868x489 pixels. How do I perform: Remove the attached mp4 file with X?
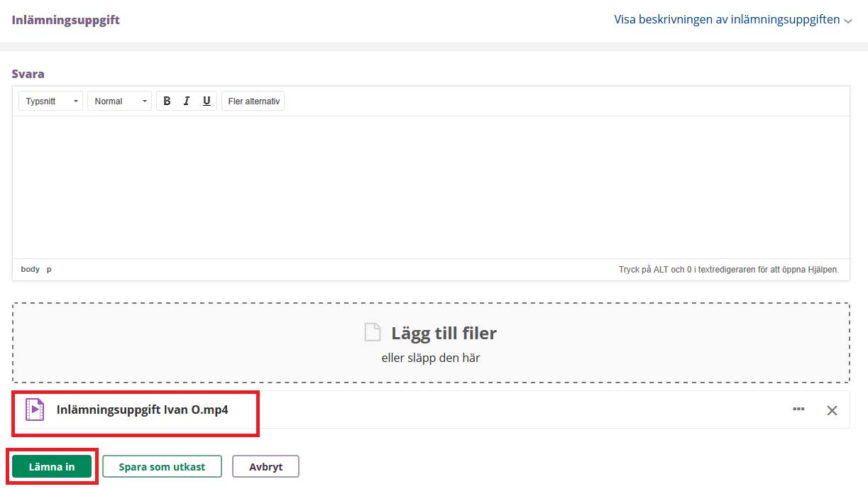click(832, 410)
